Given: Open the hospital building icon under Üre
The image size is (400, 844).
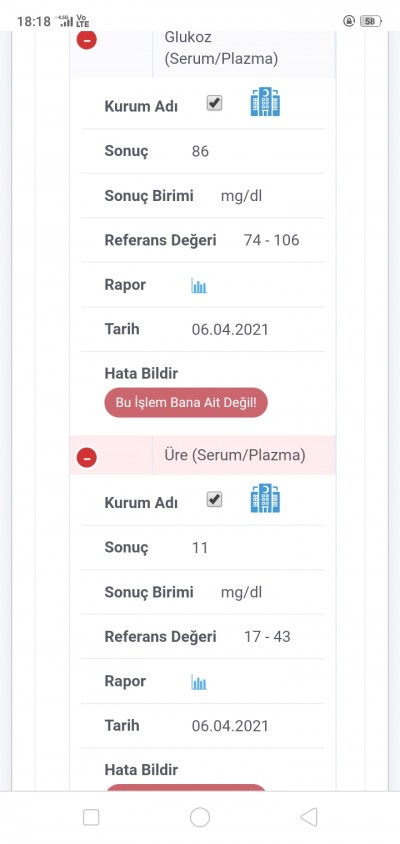Looking at the screenshot, I should point(265,498).
